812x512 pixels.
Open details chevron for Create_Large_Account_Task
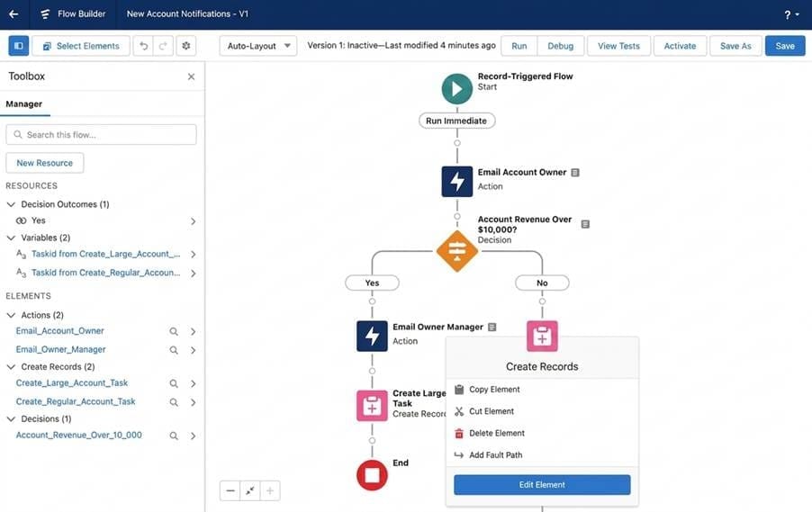tap(194, 383)
